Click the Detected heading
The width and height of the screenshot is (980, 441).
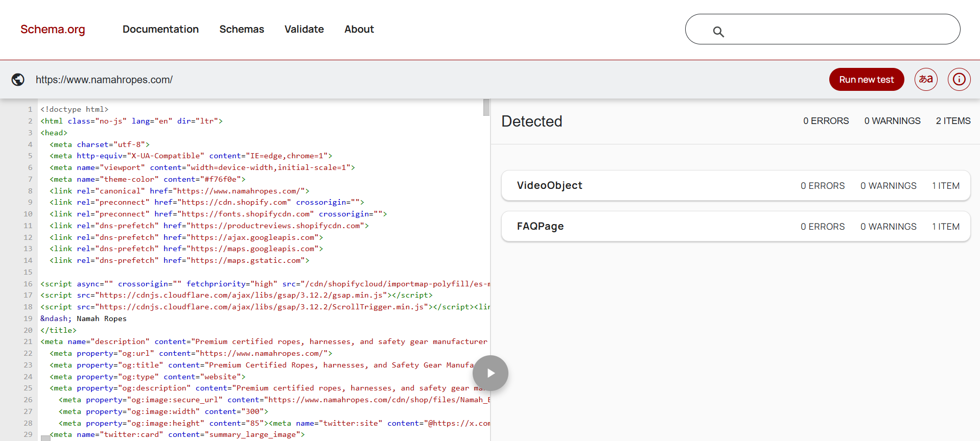[x=532, y=121]
